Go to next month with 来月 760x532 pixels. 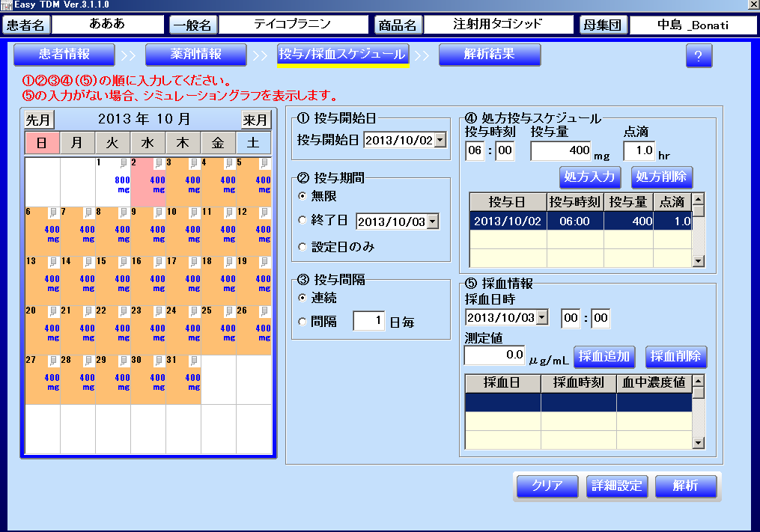click(256, 120)
